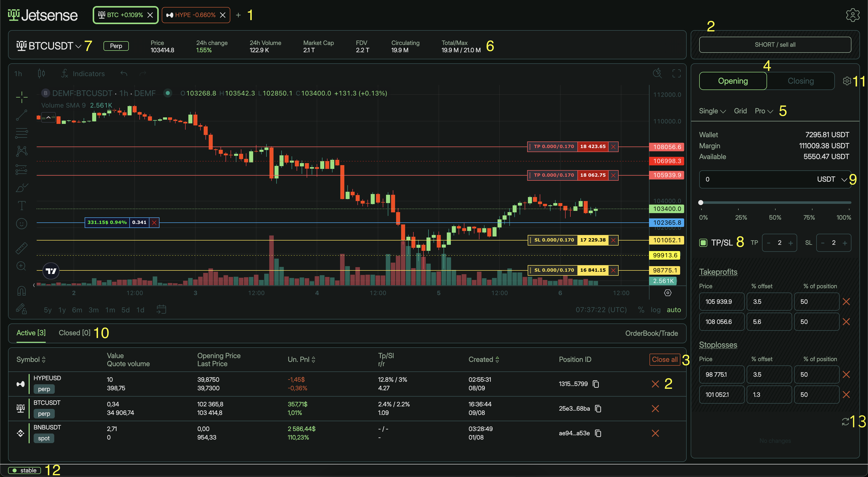Open the chart Indicators menu

[83, 73]
